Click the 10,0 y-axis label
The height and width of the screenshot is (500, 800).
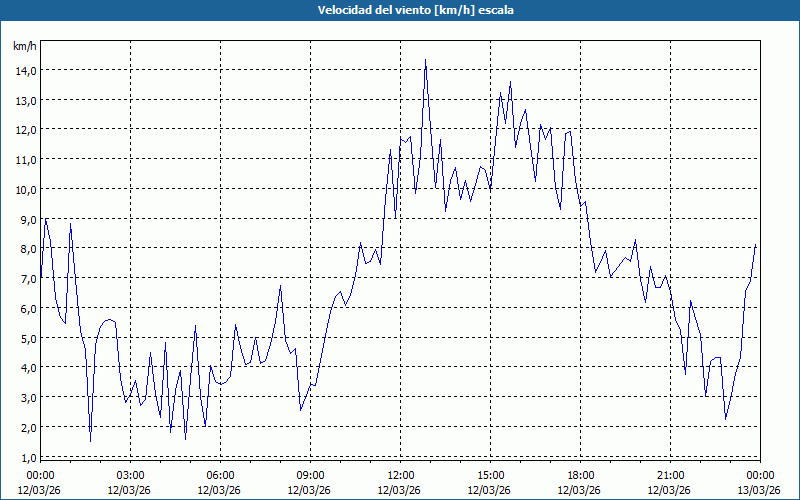pos(27,190)
